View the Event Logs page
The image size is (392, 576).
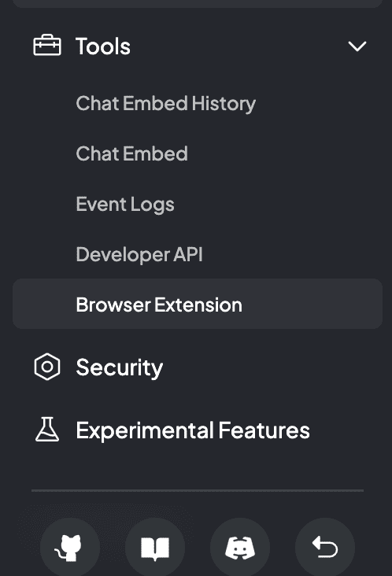tap(125, 205)
